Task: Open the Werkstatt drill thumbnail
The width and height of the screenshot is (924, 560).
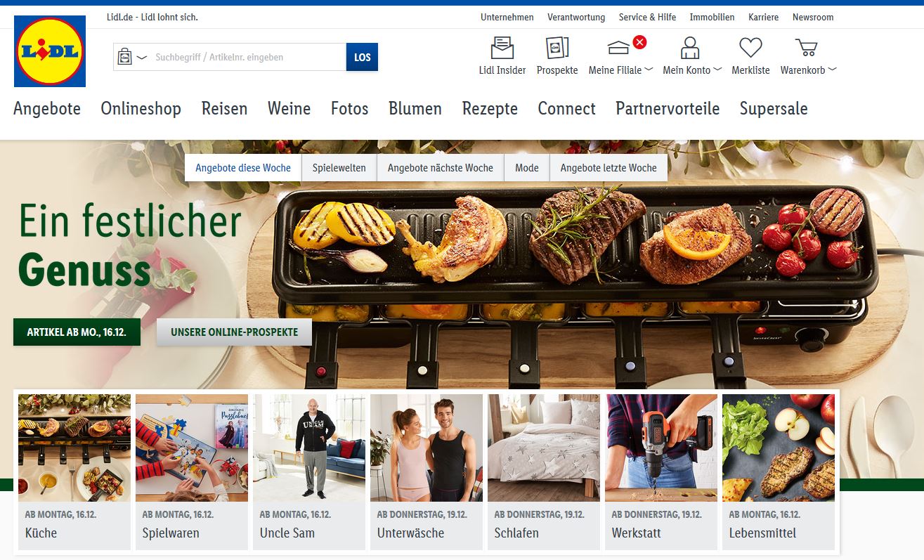Action: click(x=661, y=448)
